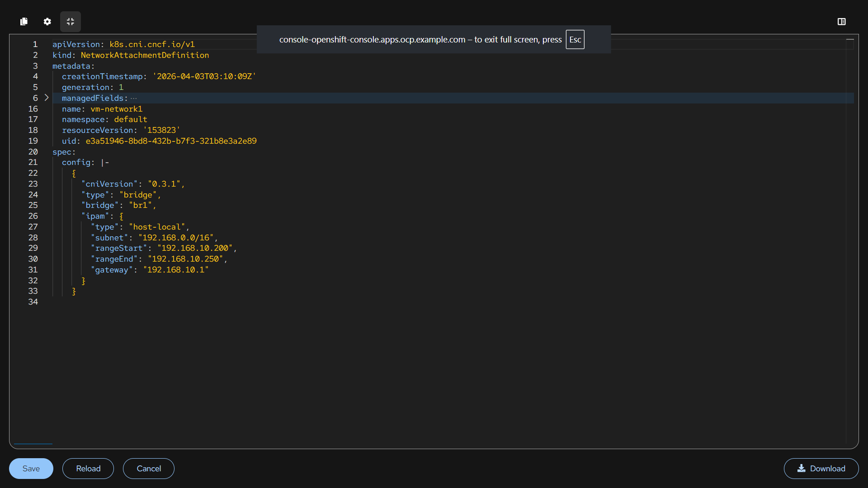The width and height of the screenshot is (868, 488).
Task: Click on the rangeEnd IP value
Action: point(185,259)
